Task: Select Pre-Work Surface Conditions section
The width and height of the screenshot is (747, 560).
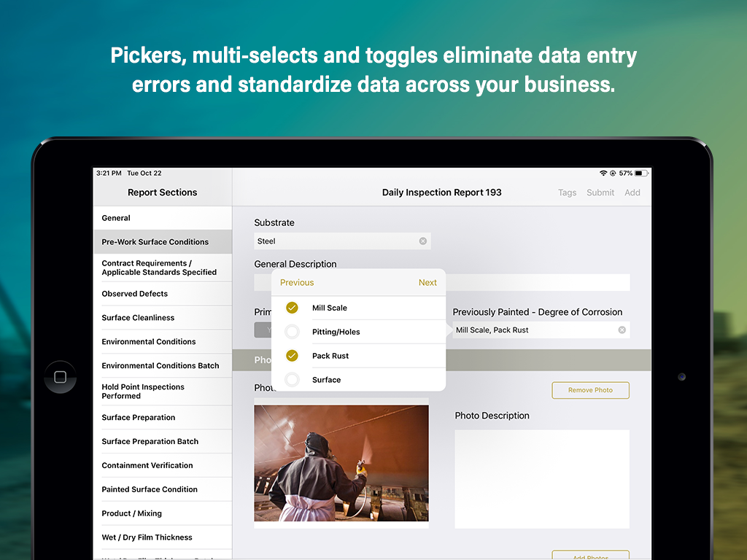Action: coord(163,242)
